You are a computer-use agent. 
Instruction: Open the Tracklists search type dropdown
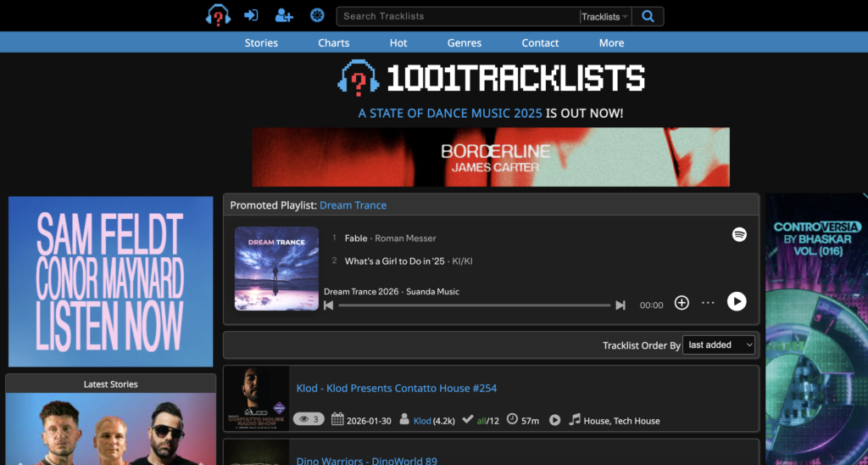tap(604, 17)
